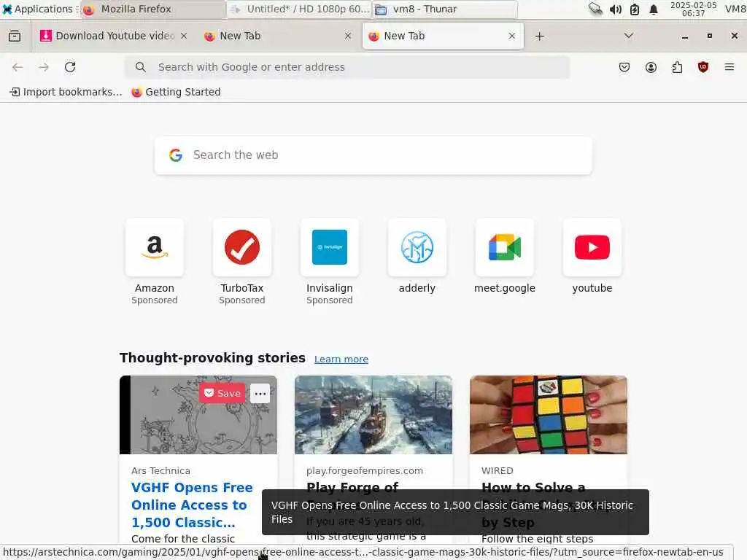
Task: Switch to Mozilla Firefox taskbar item
Action: click(153, 9)
